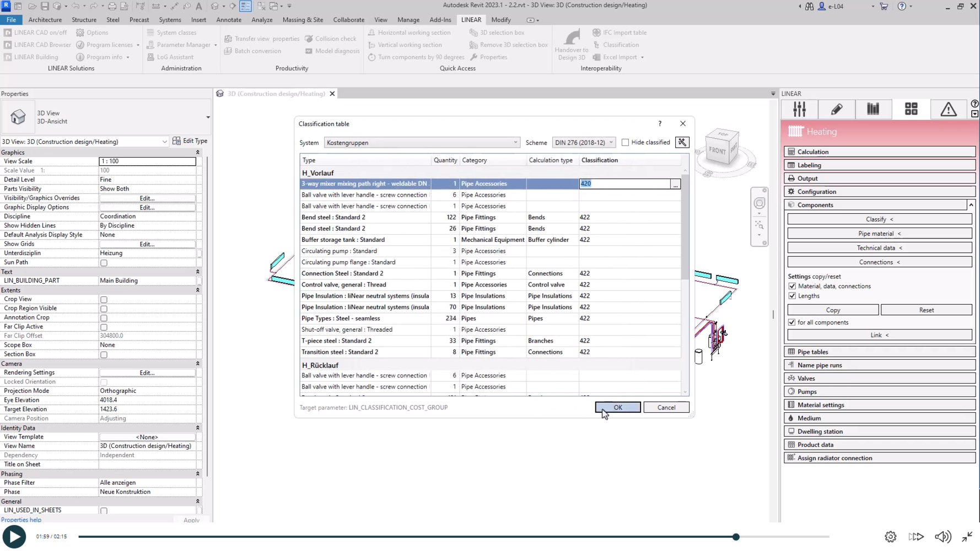Open the LINEAR panel radiator tab icon
980x551 pixels.
(x=873, y=109)
